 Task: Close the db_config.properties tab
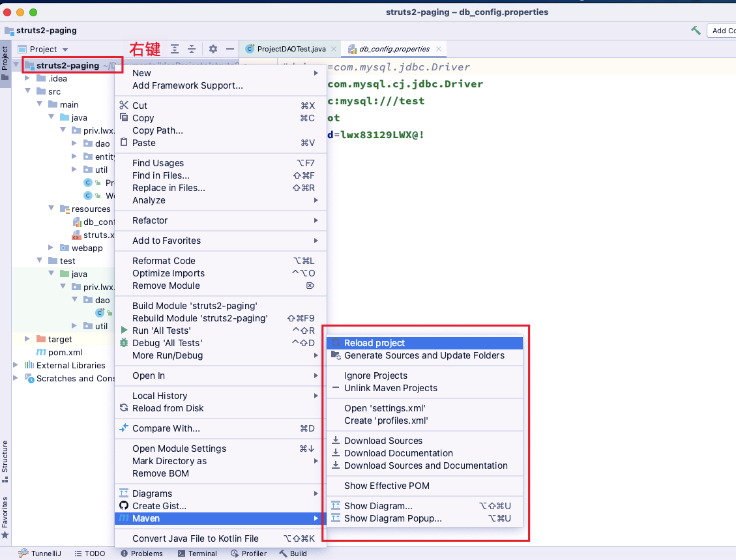(439, 49)
